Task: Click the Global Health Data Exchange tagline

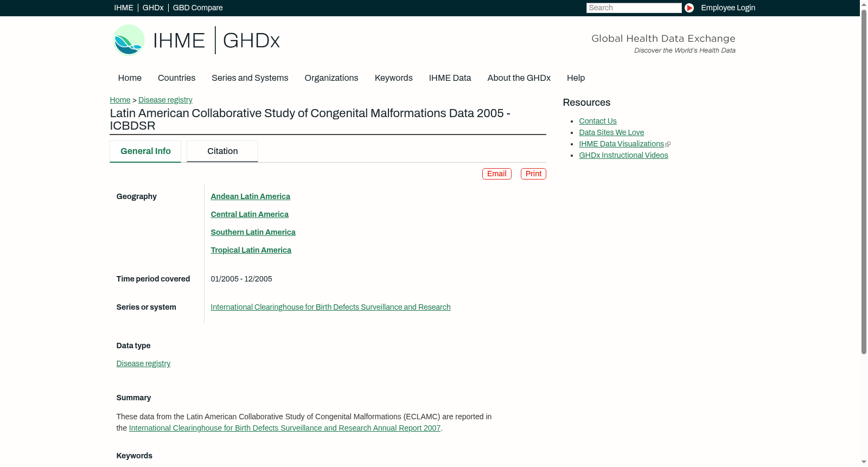Action: click(x=663, y=39)
